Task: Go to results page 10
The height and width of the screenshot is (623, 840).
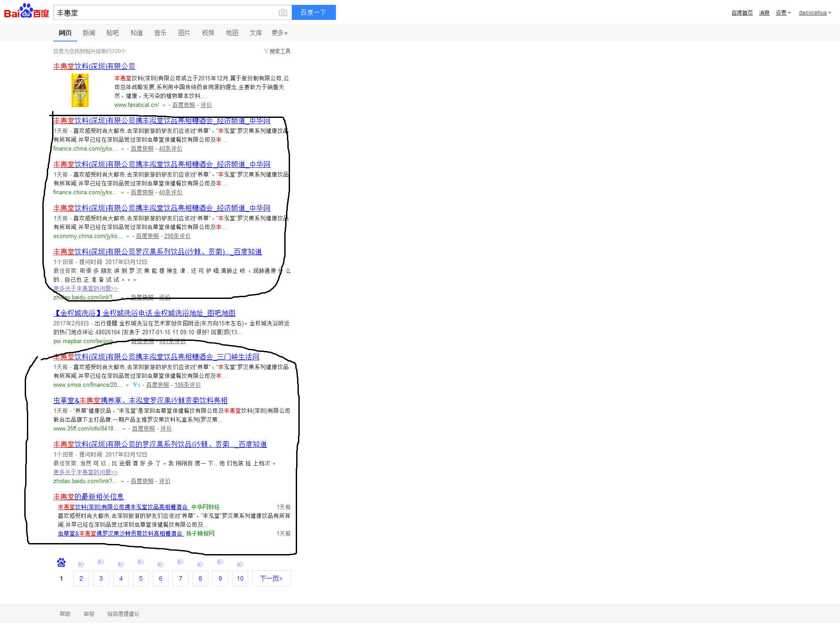Action: tap(240, 578)
